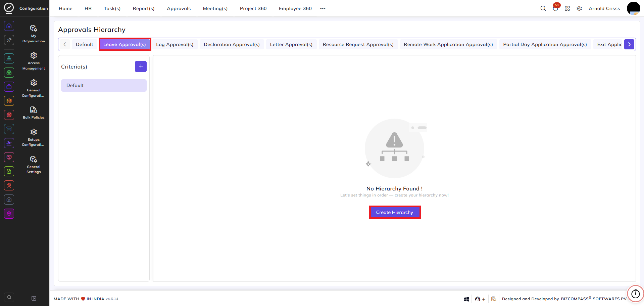Switch to Letter Approval(s) tab

click(291, 44)
